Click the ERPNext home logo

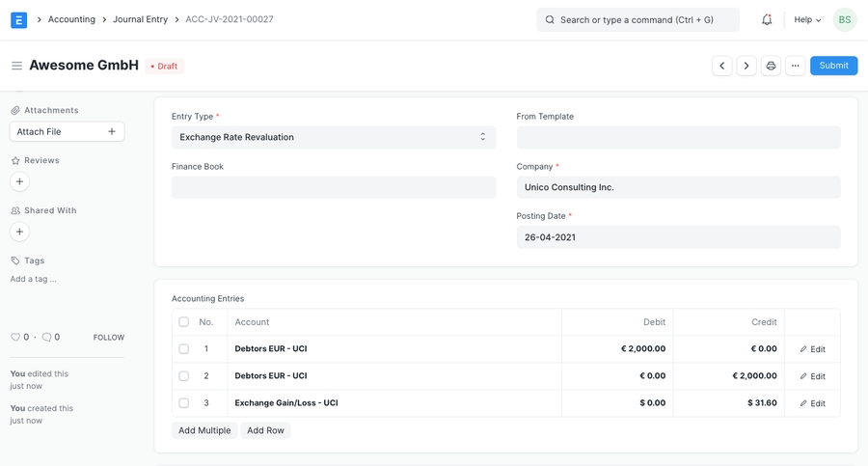pyautogui.click(x=18, y=19)
